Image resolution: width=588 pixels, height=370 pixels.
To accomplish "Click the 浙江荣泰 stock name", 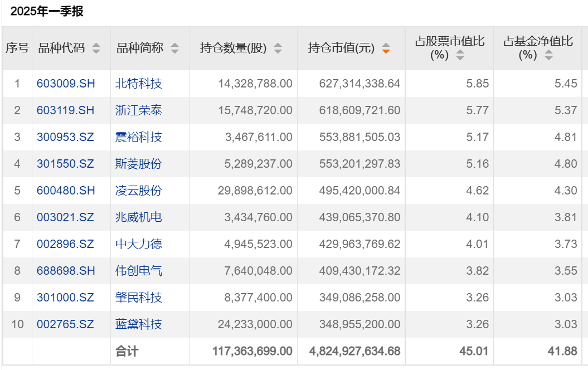I will pos(139,110).
